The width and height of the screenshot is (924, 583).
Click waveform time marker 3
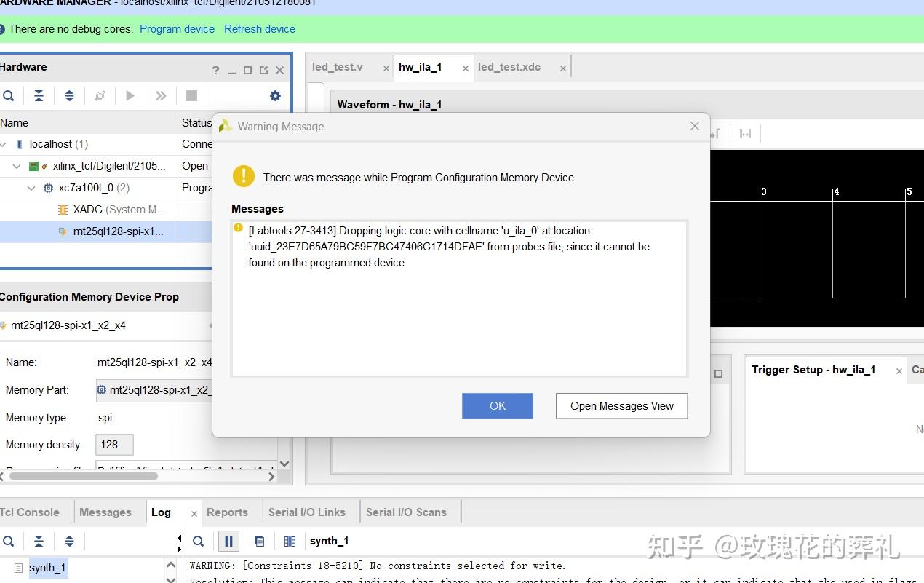pyautogui.click(x=764, y=191)
